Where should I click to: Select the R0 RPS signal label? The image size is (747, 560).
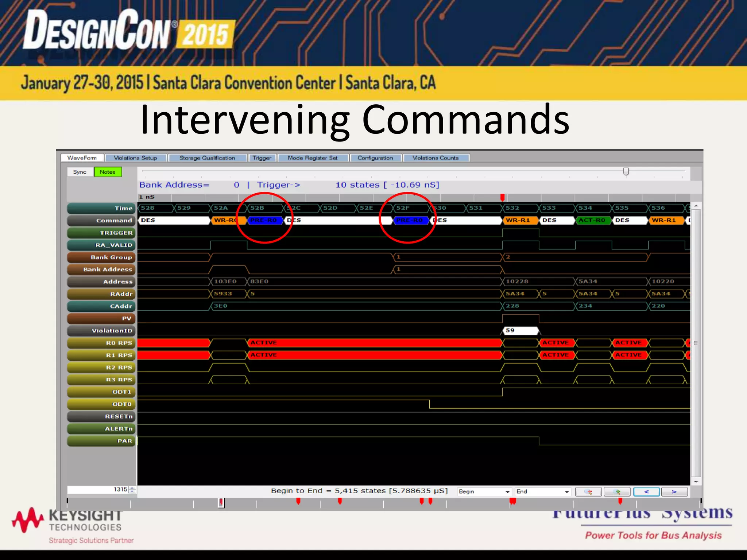click(101, 343)
